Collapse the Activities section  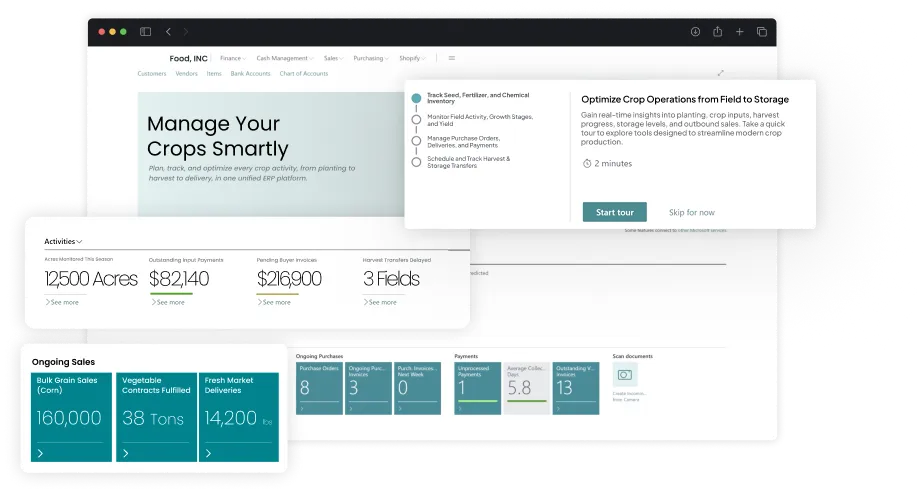63,242
